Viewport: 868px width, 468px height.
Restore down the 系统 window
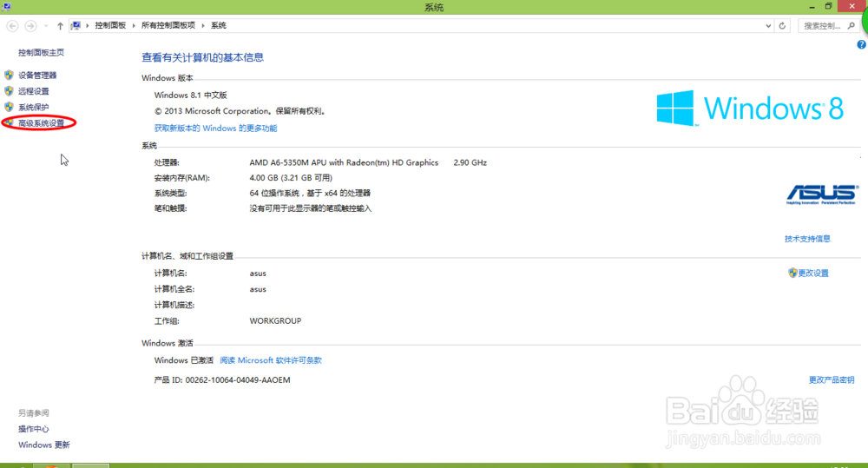(x=828, y=7)
